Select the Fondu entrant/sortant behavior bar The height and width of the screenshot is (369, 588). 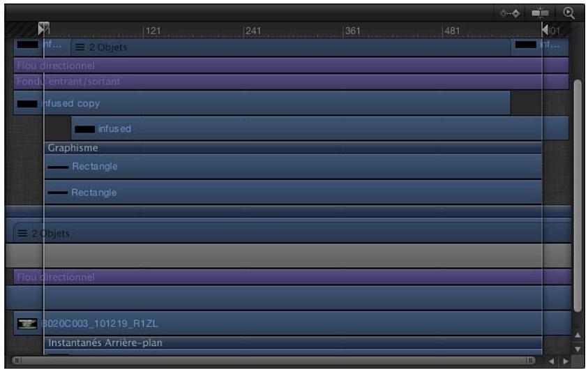point(291,82)
